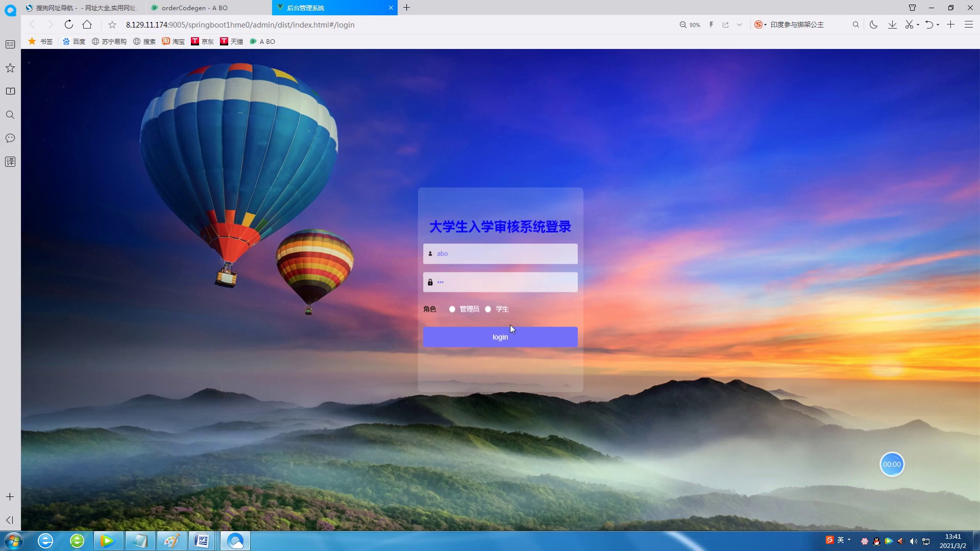Expand scissors screenshot tool dropdown arrow
The width and height of the screenshot is (980, 551).
(x=918, y=25)
